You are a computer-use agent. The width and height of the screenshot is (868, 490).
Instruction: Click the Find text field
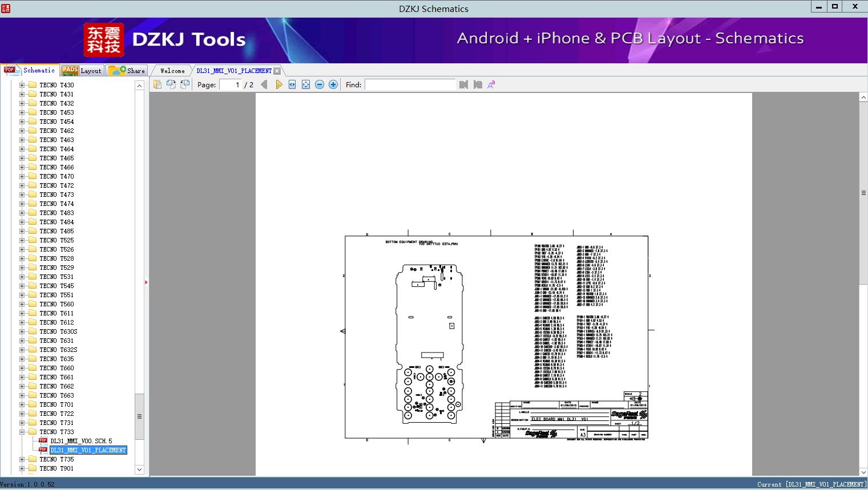click(x=410, y=84)
